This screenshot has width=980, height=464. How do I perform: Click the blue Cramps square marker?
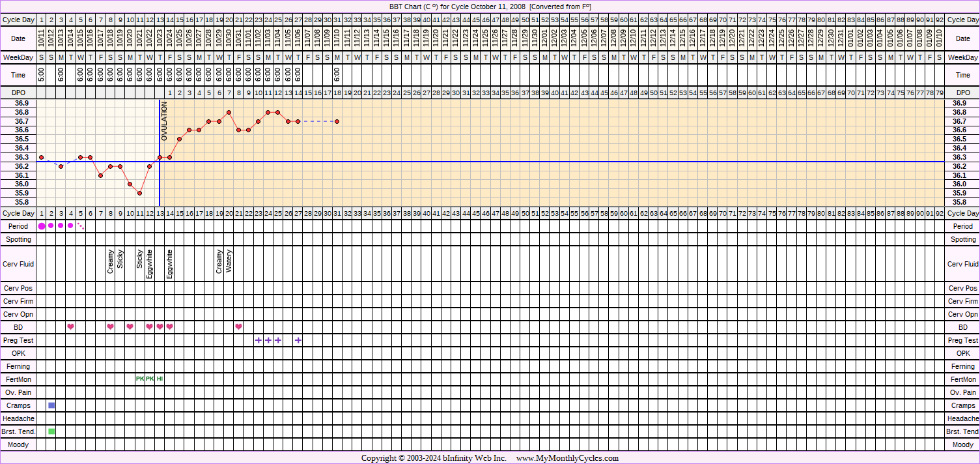tap(51, 405)
